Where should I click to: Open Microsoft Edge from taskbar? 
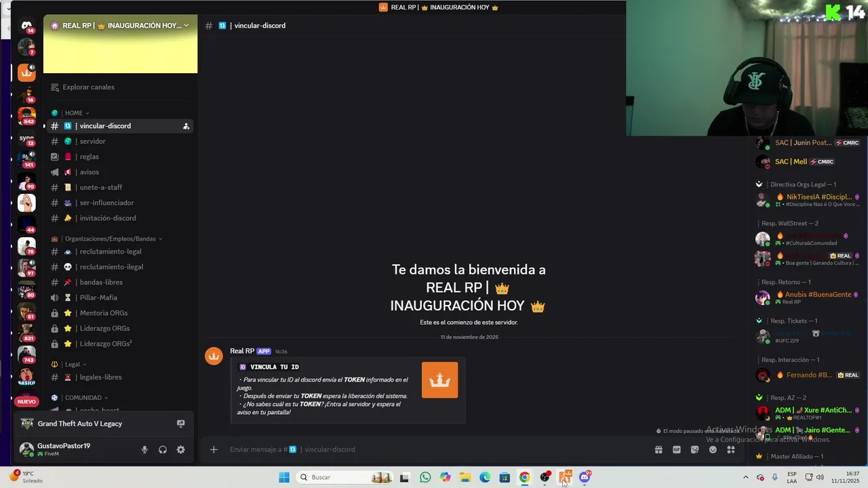485,477
